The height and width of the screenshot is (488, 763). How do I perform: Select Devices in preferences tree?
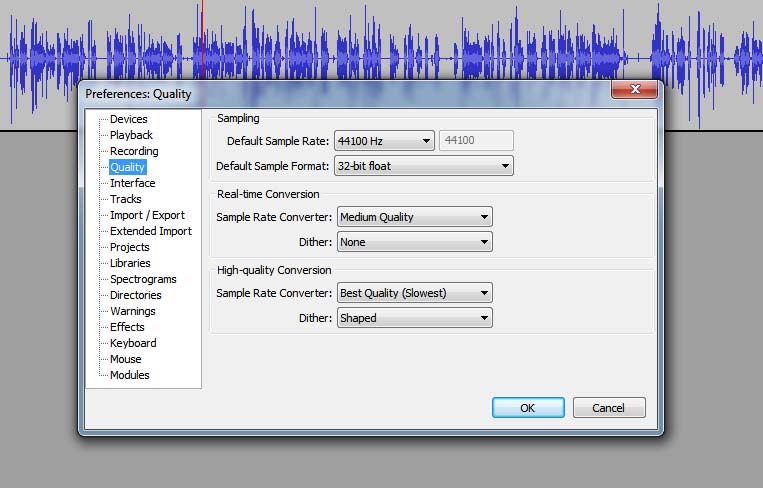click(128, 119)
